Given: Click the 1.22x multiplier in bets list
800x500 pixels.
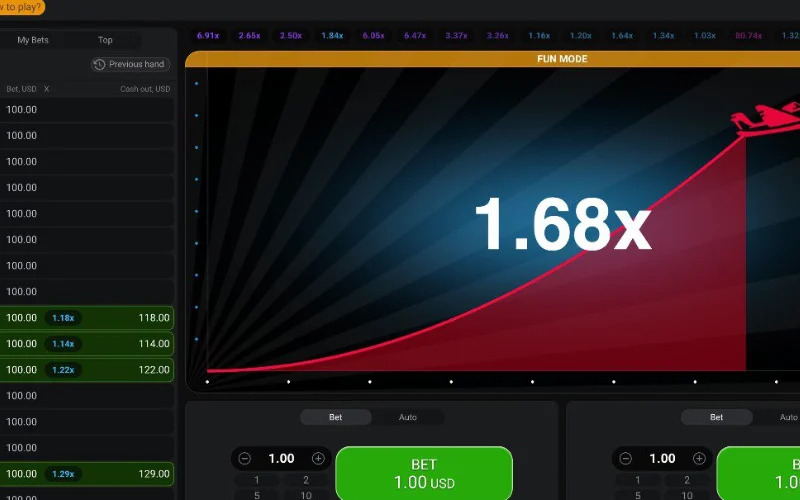Looking at the screenshot, I should coord(63,370).
